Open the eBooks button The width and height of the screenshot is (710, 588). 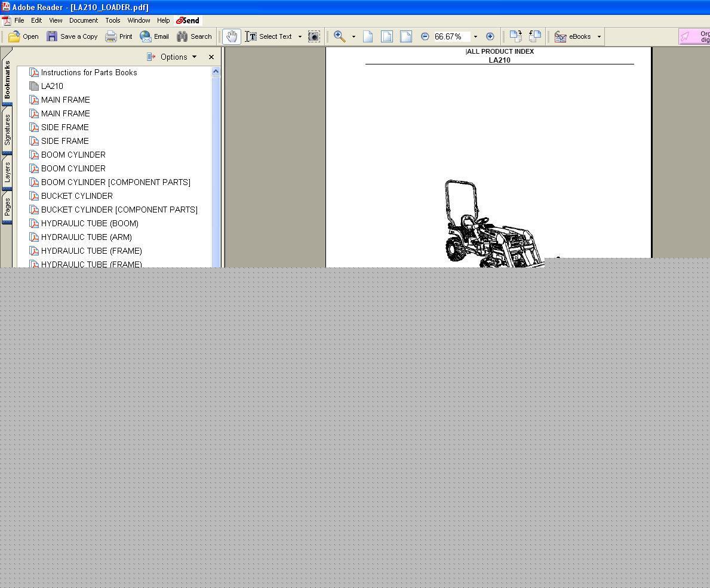click(573, 36)
